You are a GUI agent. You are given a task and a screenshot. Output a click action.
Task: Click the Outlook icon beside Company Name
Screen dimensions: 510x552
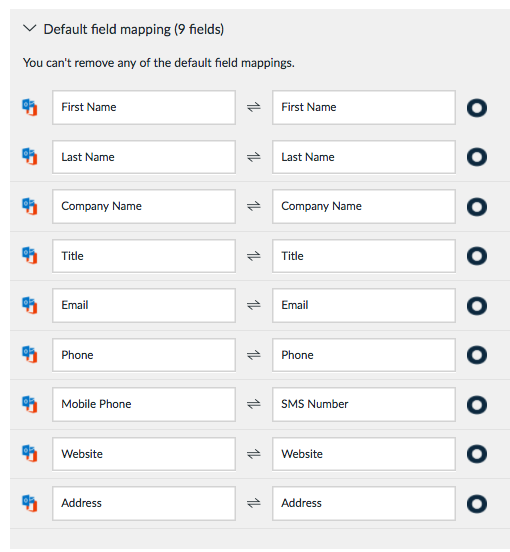pos(30,206)
